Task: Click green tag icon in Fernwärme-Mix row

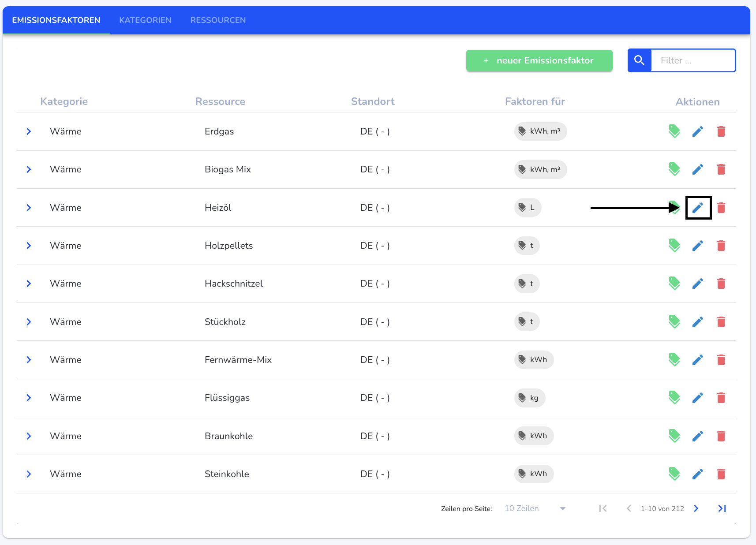Action: click(x=674, y=360)
